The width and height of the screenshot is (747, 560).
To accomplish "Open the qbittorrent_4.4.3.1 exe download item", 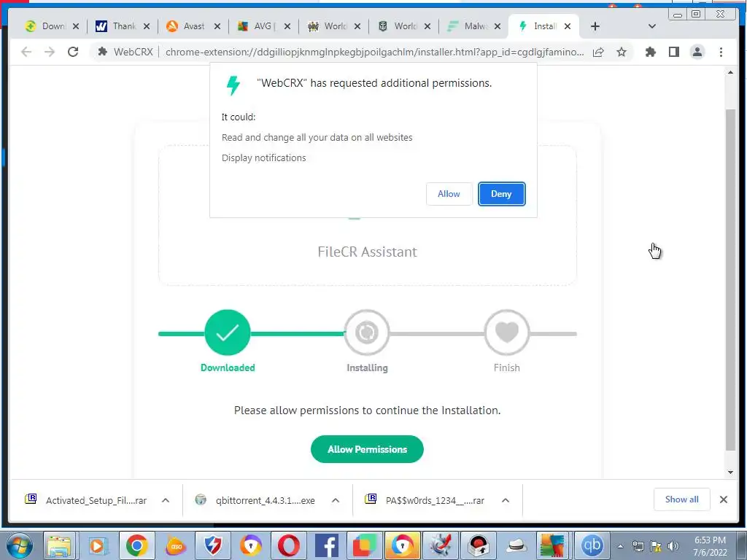I will pos(256,500).
